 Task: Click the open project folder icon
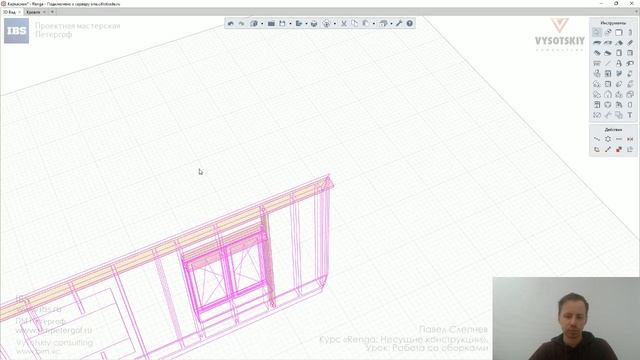[x=271, y=24]
